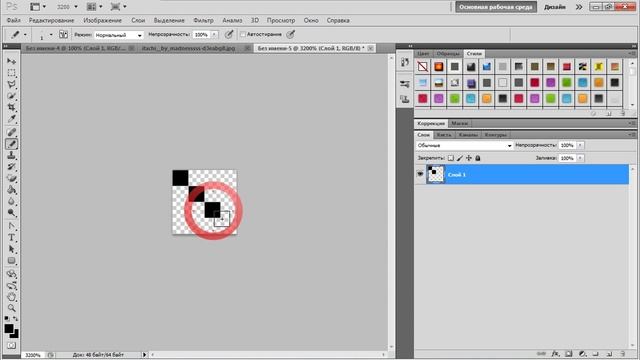This screenshot has width=640, height=360.
Task: Switch to the Маски tab
Action: [x=460, y=123]
